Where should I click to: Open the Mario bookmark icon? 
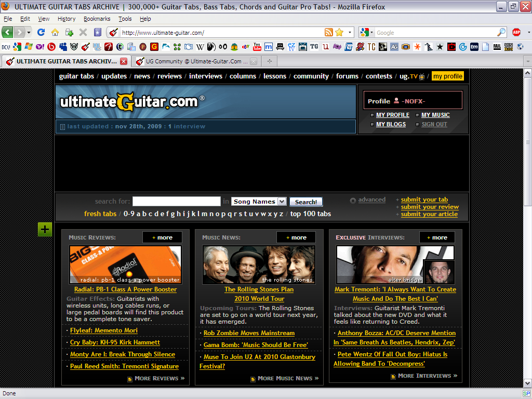pos(360,47)
